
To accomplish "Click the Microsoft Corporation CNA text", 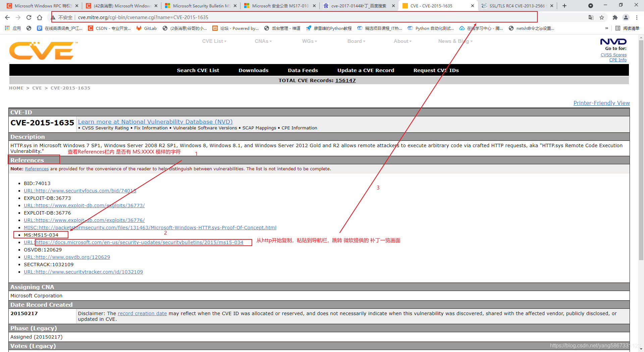I will 36,296.
